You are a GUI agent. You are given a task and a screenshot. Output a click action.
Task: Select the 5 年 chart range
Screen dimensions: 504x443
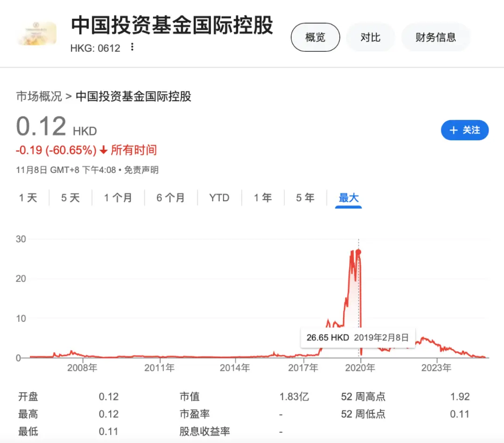pos(305,198)
